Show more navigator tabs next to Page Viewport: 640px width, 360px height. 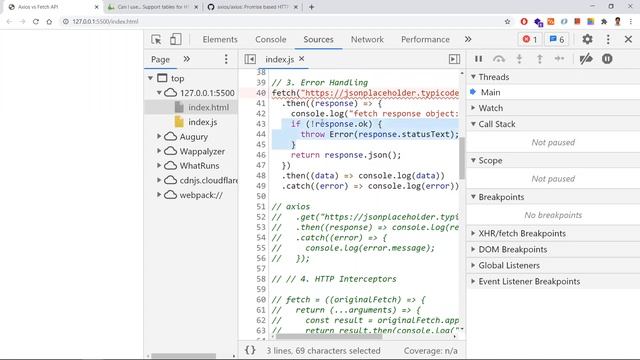(187, 59)
